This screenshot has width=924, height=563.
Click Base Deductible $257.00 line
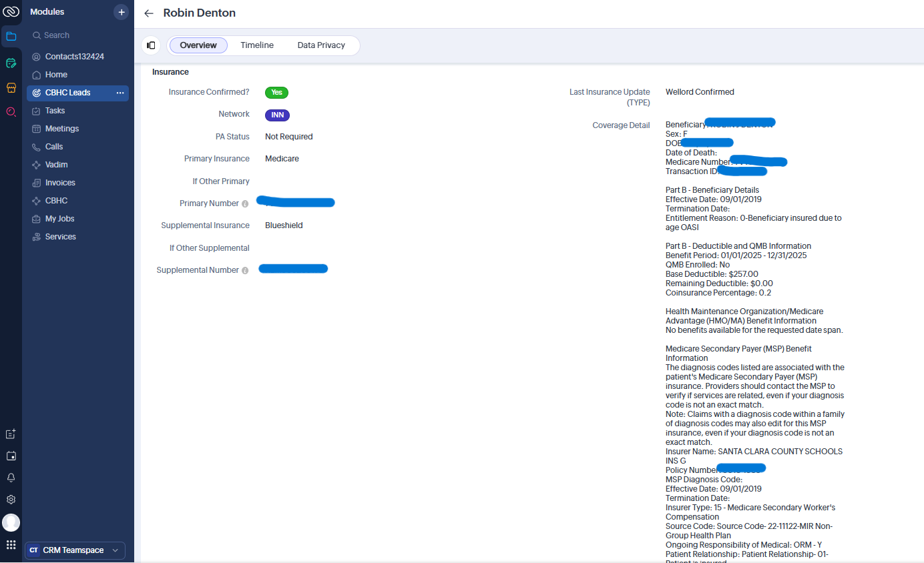pos(712,274)
